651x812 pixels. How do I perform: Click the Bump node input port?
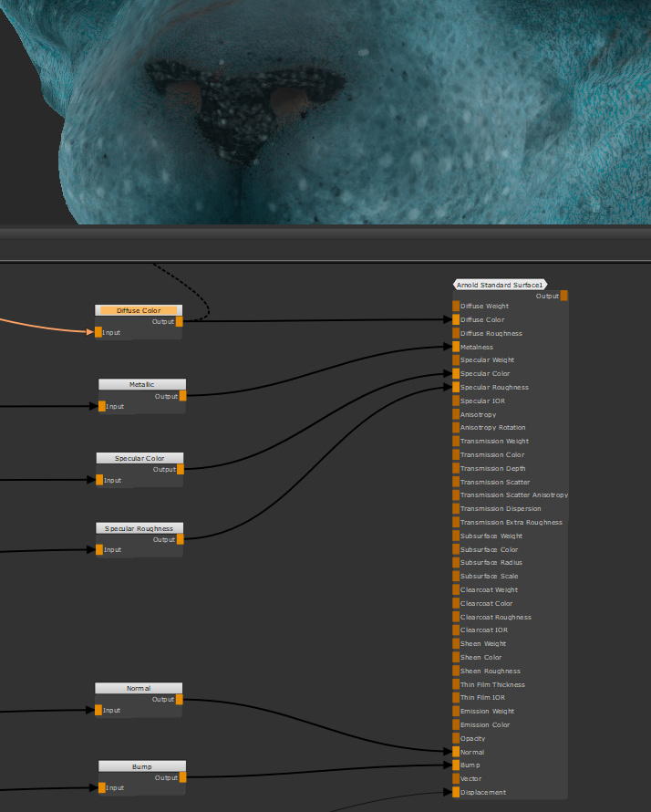pyautogui.click(x=102, y=787)
